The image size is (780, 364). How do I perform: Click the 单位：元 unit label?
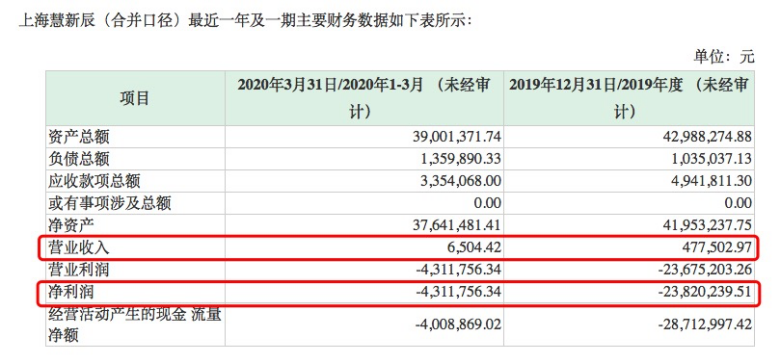pos(724,57)
